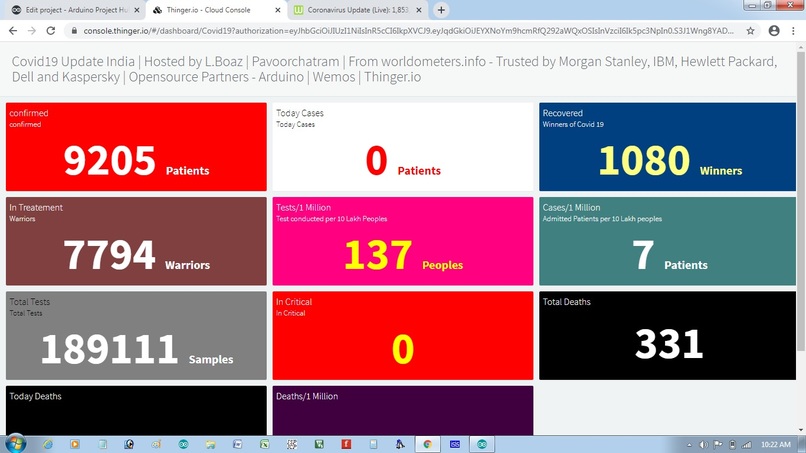806x453 pixels.
Task: Open the Paint palette taskbar icon
Action: (x=156, y=444)
